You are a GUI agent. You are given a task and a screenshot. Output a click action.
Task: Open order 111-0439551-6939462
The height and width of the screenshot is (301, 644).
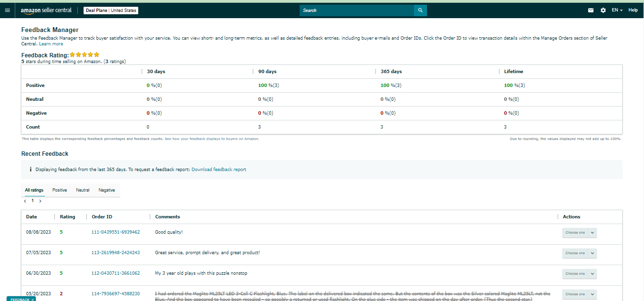[115, 232]
